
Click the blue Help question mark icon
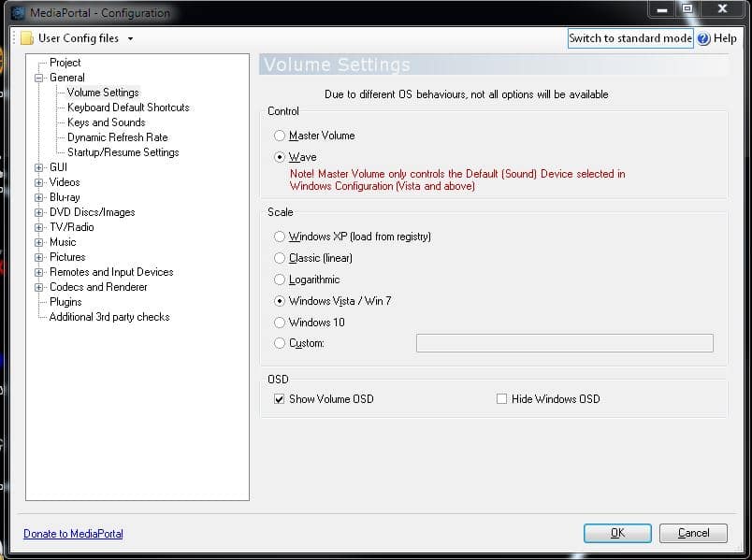[703, 38]
